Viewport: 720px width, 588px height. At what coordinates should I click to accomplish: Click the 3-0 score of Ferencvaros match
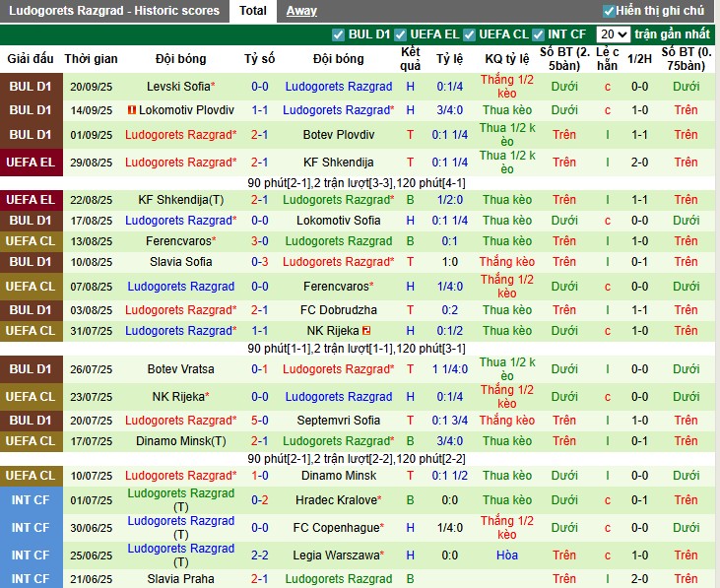(259, 241)
